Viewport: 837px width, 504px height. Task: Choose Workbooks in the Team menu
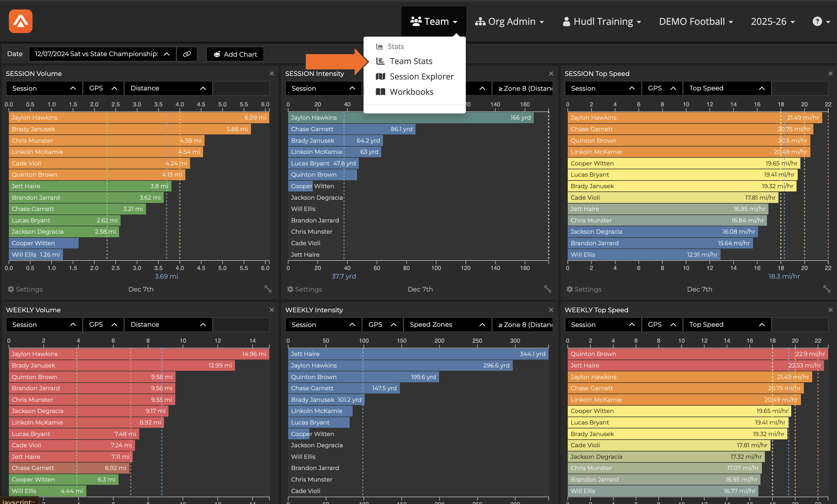click(x=405, y=92)
